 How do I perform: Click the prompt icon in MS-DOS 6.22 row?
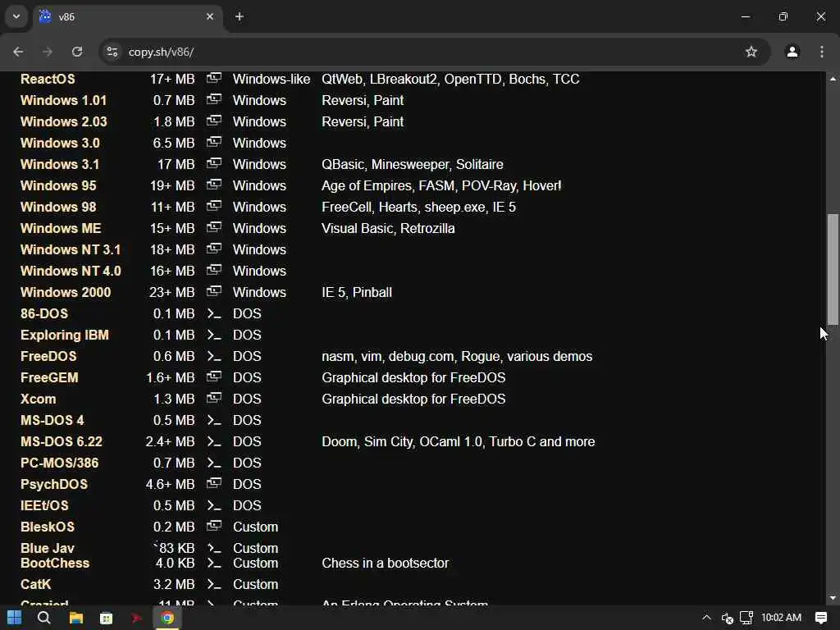[x=214, y=442]
